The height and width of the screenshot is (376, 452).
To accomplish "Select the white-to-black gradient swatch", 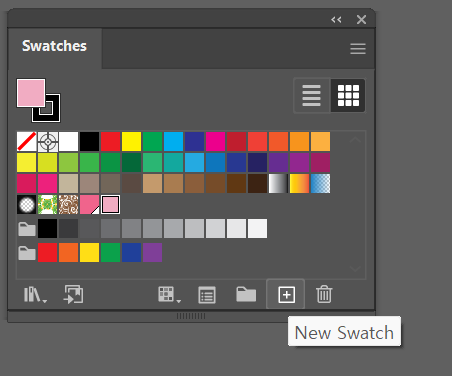I will (x=279, y=183).
